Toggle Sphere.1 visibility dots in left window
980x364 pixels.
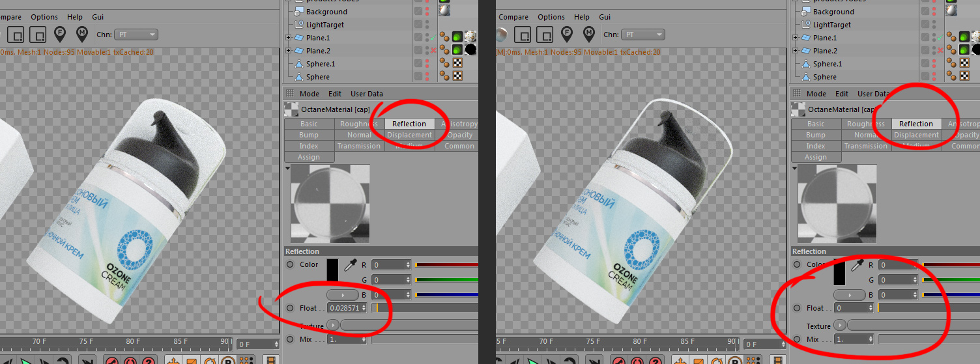point(427,63)
